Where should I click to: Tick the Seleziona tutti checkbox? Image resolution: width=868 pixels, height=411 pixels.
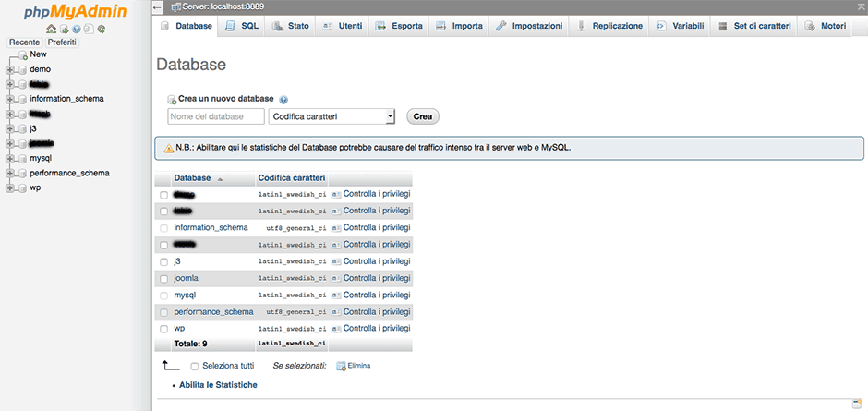point(195,366)
